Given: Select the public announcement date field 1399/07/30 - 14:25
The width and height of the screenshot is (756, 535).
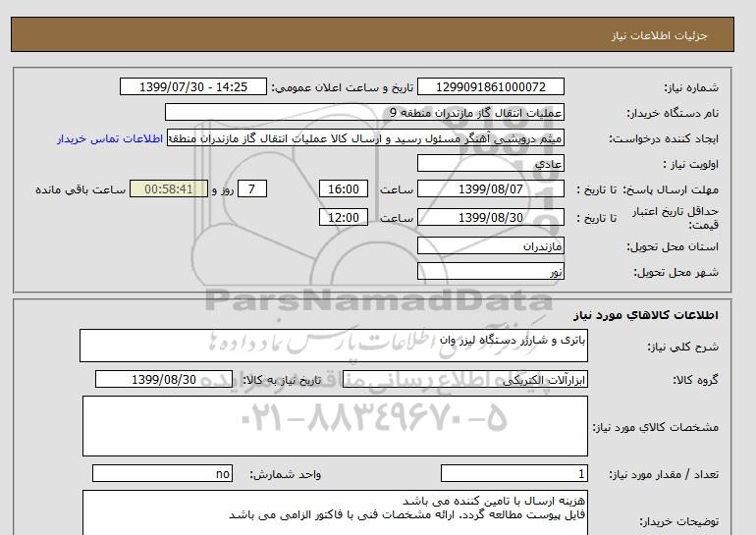Looking at the screenshot, I should tap(192, 86).
